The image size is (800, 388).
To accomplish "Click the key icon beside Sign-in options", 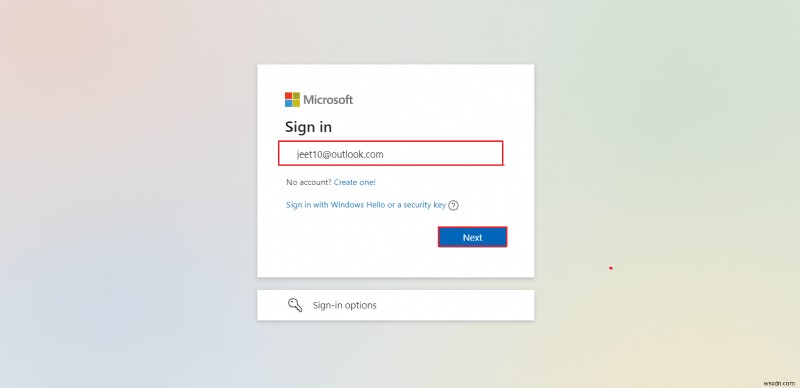I will pyautogui.click(x=295, y=305).
